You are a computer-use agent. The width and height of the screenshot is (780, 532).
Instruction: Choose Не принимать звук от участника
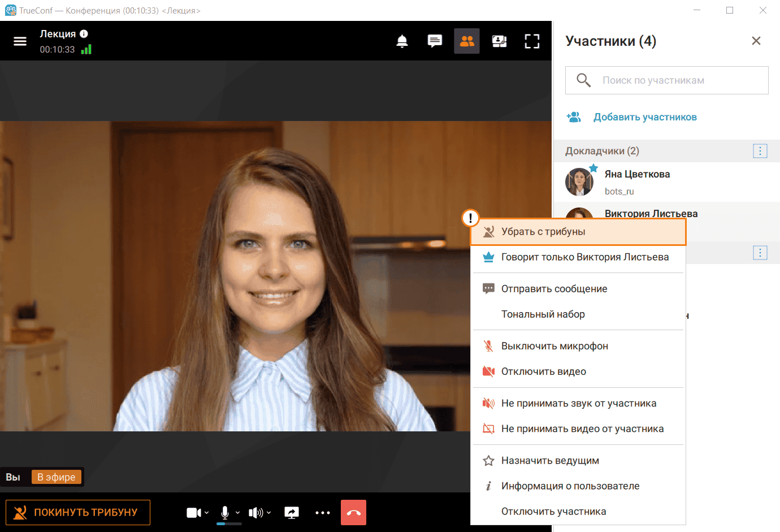pos(578,403)
